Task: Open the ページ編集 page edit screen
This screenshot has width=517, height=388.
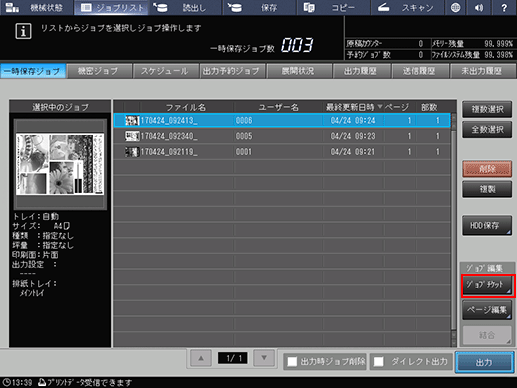Action: (x=487, y=310)
